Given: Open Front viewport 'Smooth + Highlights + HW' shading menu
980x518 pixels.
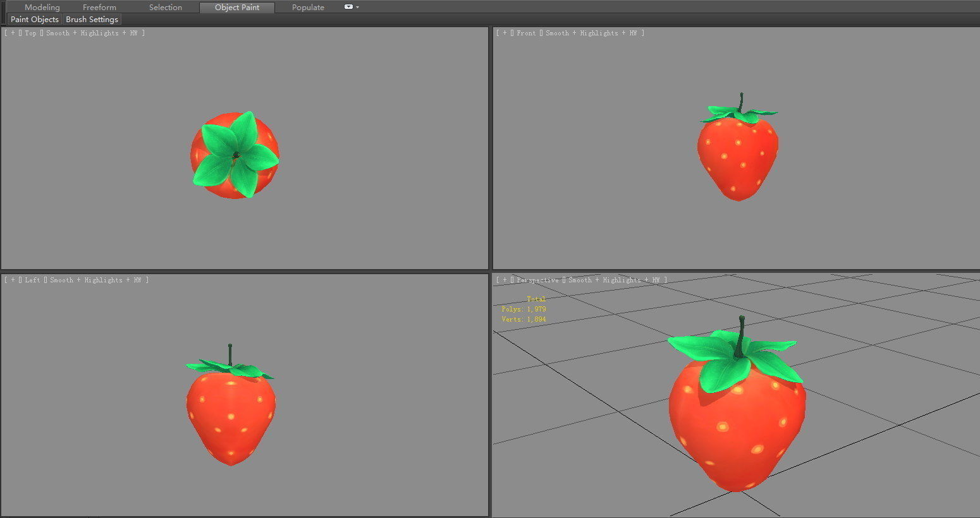Looking at the screenshot, I should [x=591, y=33].
